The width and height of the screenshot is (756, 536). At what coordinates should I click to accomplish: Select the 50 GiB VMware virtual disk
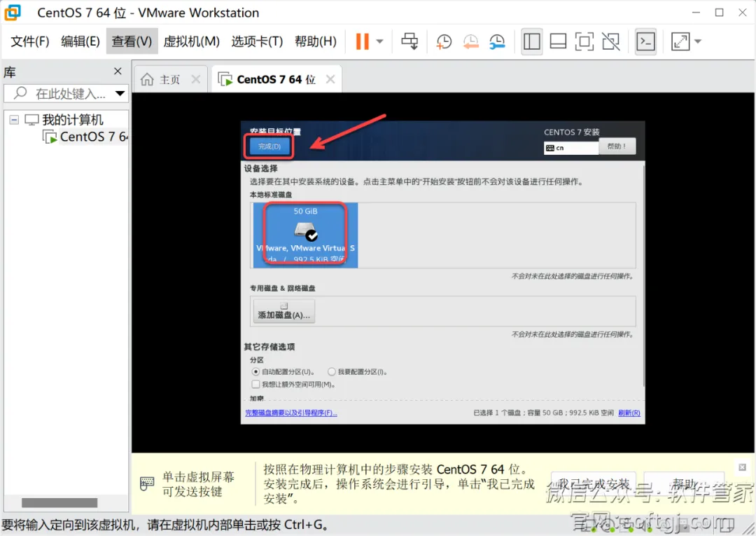(x=305, y=235)
